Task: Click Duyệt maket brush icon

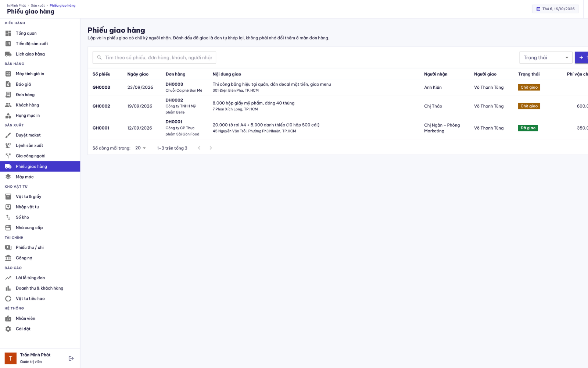Action: 8,135
